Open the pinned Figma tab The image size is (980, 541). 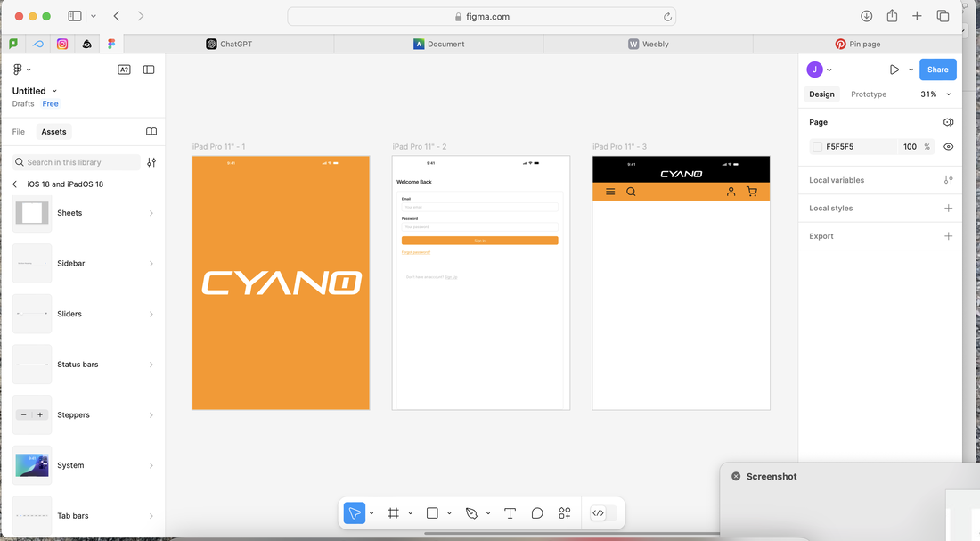(111, 44)
